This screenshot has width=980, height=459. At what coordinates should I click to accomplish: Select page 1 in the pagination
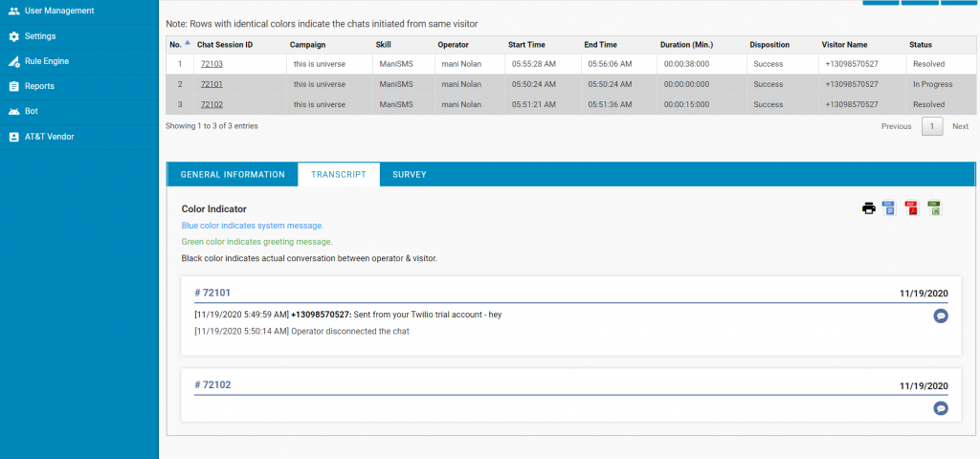[932, 126]
